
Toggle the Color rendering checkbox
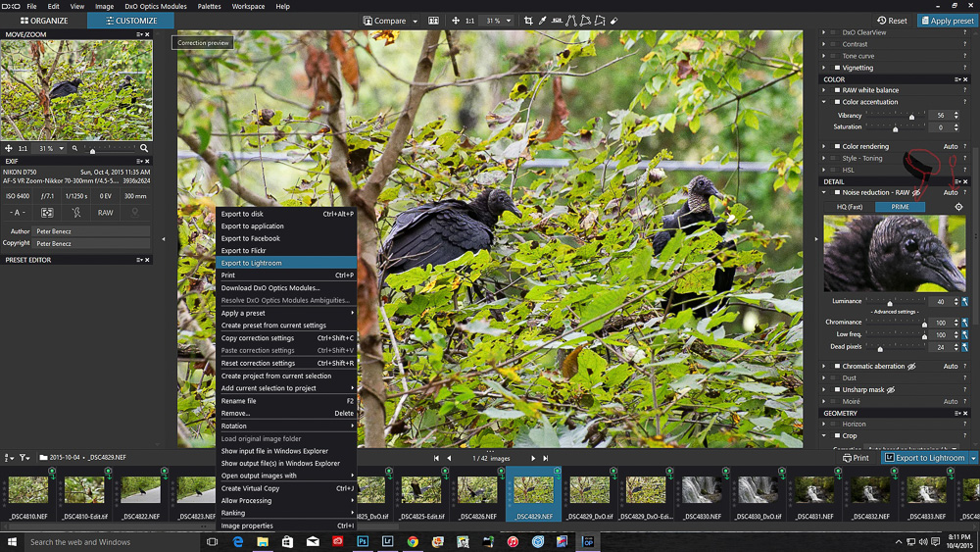tap(837, 147)
